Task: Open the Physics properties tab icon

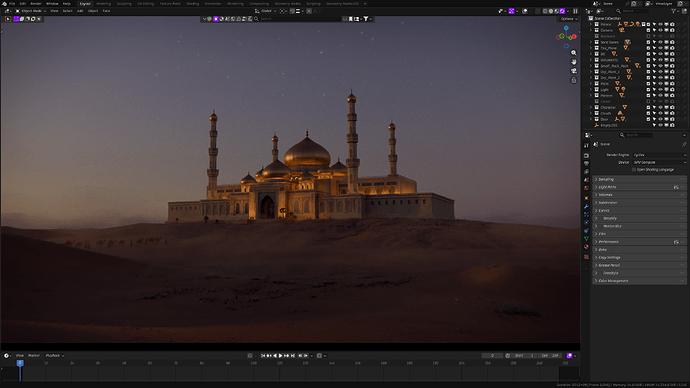Action: pyautogui.click(x=586, y=223)
